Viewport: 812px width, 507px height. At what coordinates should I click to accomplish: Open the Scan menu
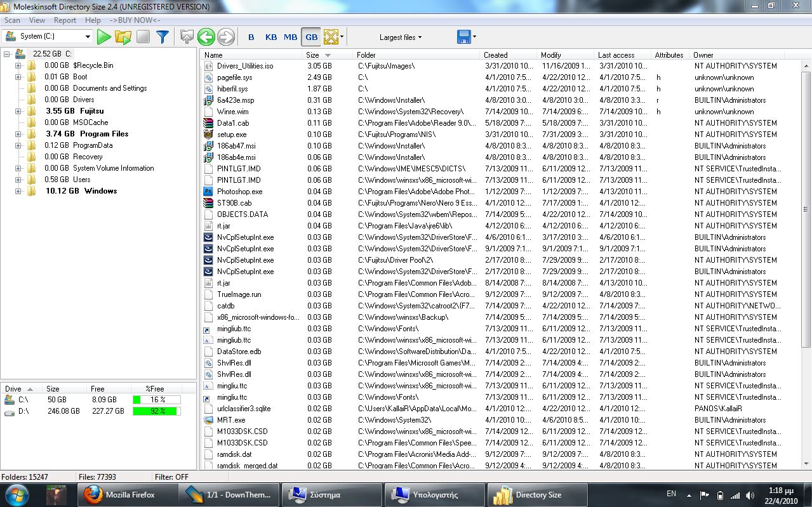(x=12, y=20)
